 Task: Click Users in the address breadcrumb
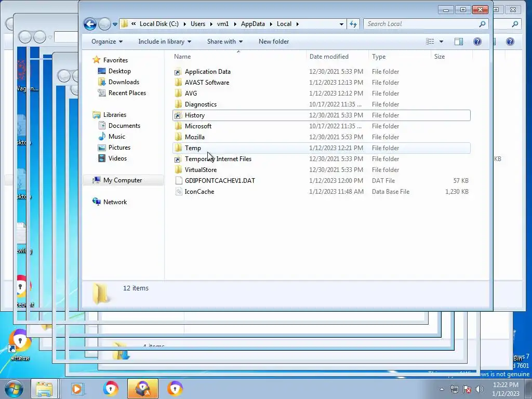coord(198,24)
